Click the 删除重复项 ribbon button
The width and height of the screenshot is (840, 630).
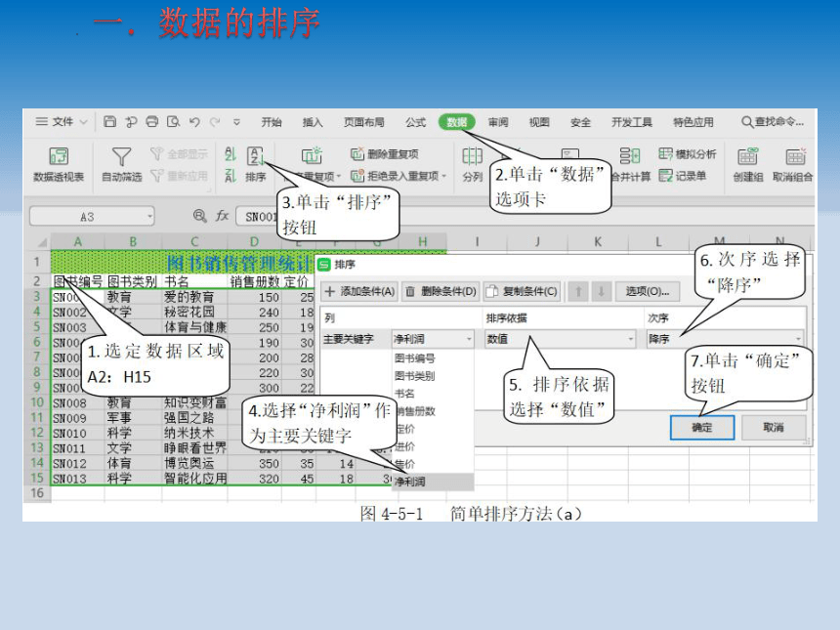385,154
